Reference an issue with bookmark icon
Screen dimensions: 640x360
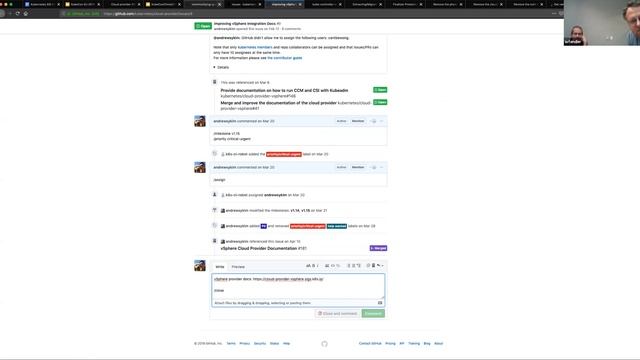click(373, 266)
